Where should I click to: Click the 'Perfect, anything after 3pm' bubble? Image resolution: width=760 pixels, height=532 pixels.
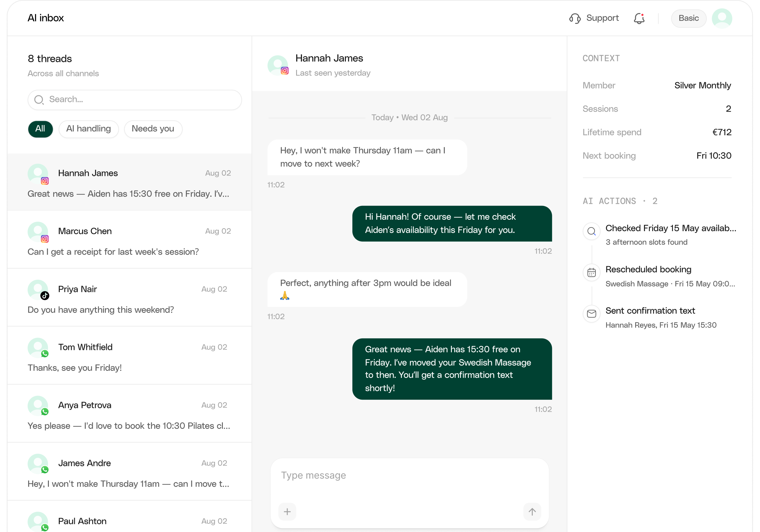click(367, 289)
